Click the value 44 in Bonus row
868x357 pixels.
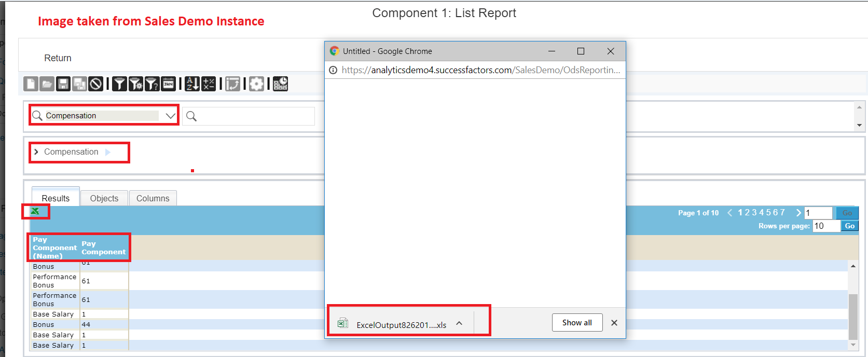coord(86,324)
